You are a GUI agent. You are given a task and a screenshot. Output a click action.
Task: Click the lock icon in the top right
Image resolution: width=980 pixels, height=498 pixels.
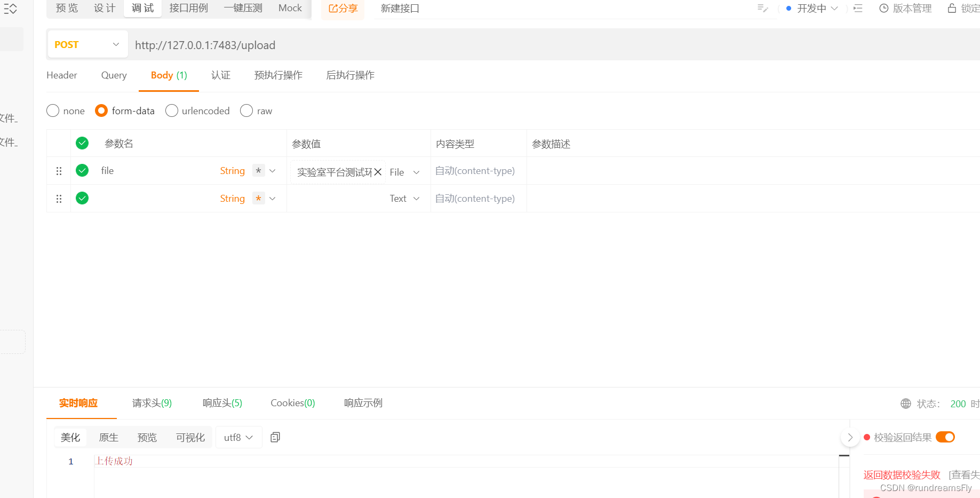point(952,8)
